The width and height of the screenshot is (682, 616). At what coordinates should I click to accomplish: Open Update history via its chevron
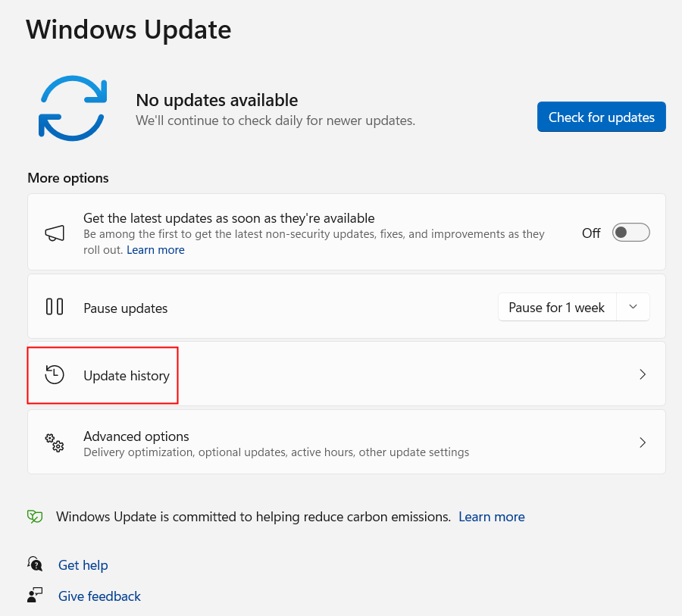[x=643, y=374]
